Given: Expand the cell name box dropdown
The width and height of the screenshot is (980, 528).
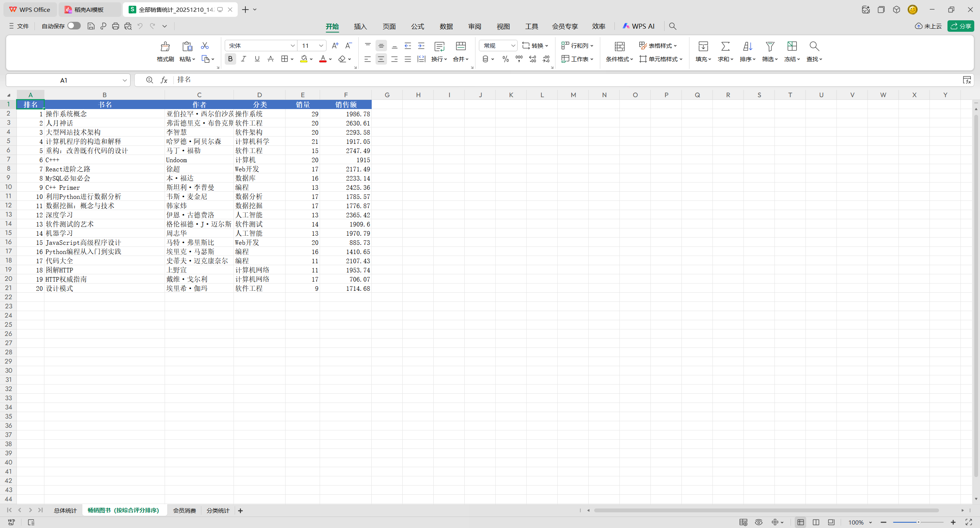Looking at the screenshot, I should point(124,80).
